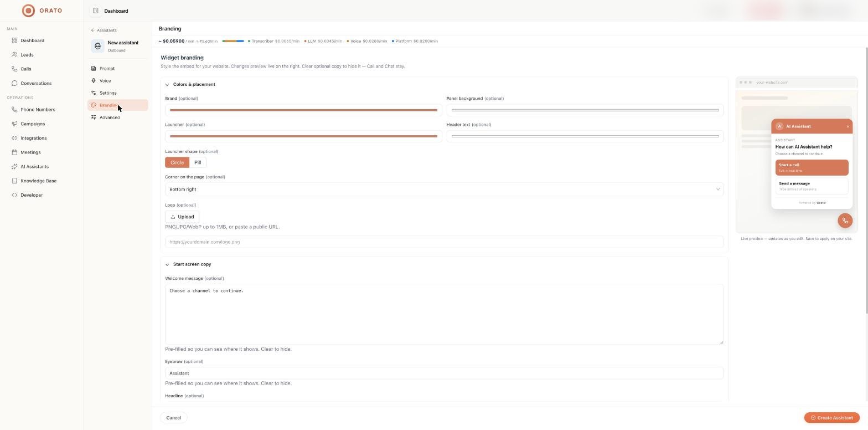Screen dimensions: 868x430
Task: Collapse the Start screen copy section
Action: coord(167,265)
